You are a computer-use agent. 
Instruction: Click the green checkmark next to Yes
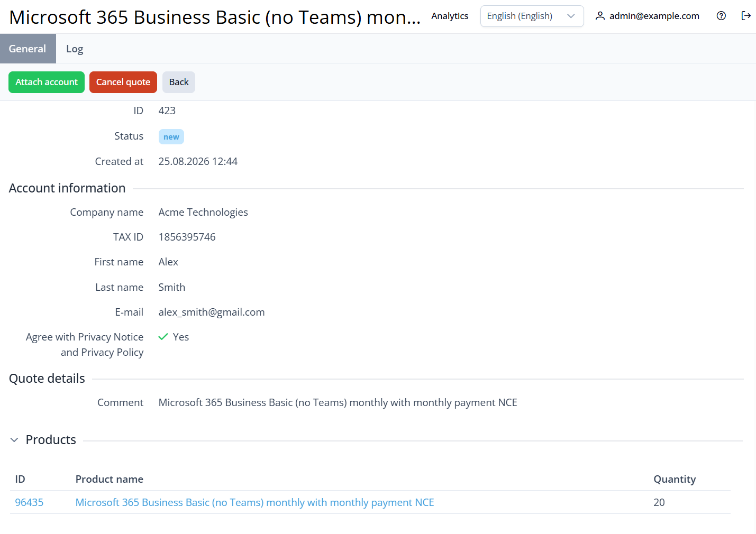(x=163, y=337)
